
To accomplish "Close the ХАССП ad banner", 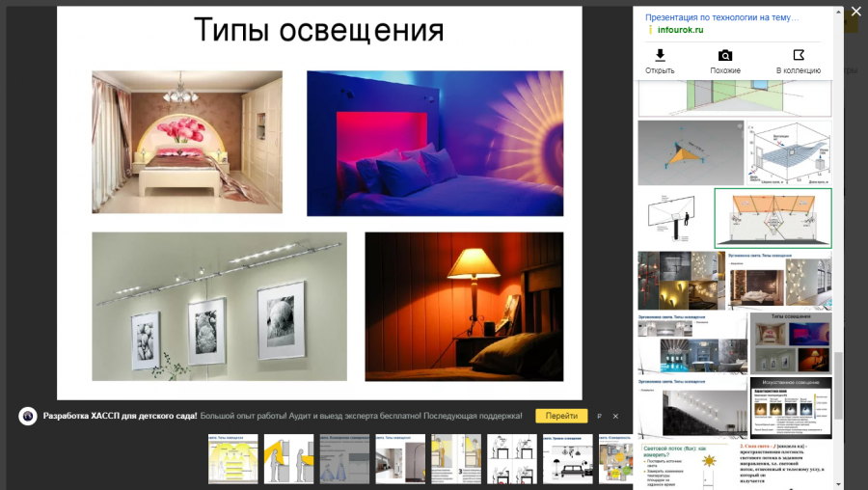I will pyautogui.click(x=615, y=416).
